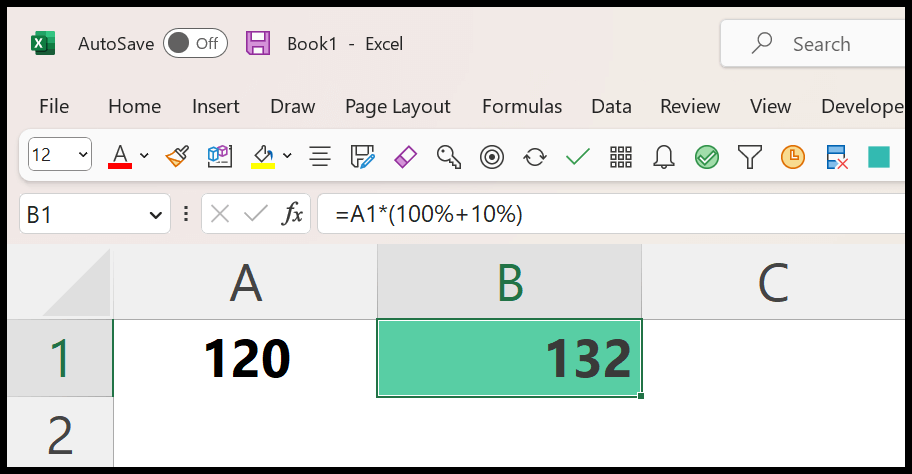Click the bell notification icon

(x=664, y=157)
